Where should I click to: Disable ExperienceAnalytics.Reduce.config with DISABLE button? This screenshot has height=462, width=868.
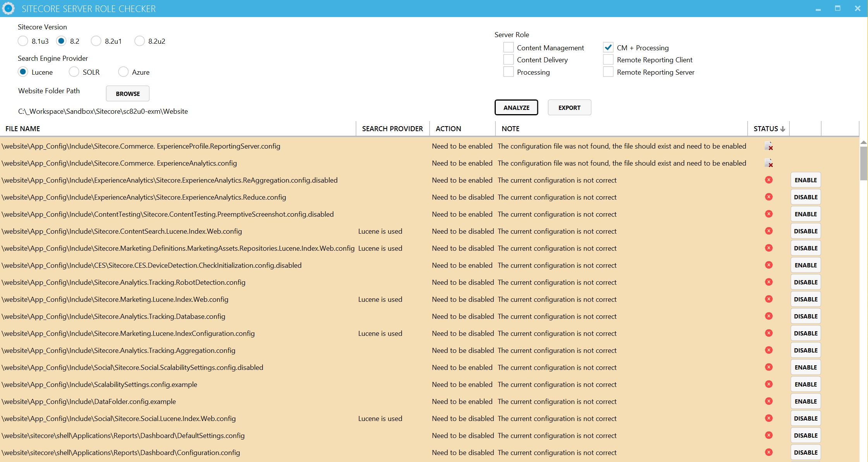[806, 197]
